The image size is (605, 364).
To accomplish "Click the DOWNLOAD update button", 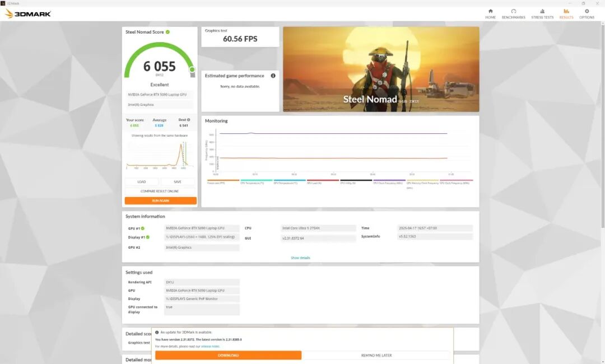I will [228, 355].
